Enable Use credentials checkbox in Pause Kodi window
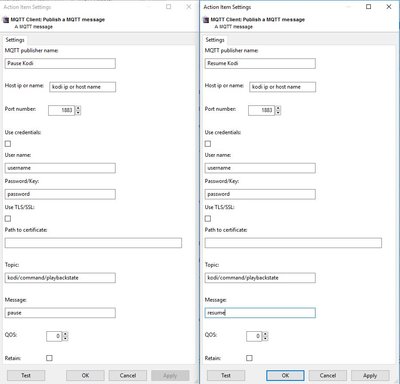The image size is (400, 384). (8, 144)
